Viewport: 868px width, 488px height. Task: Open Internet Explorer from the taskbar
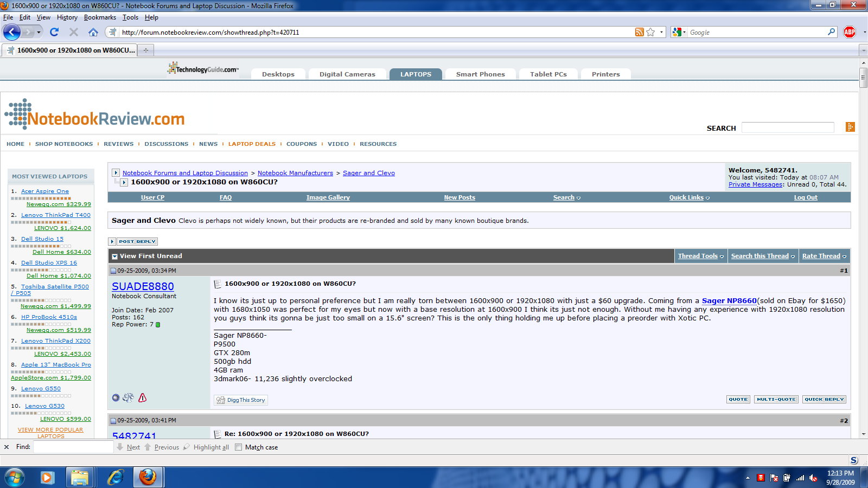click(x=115, y=478)
